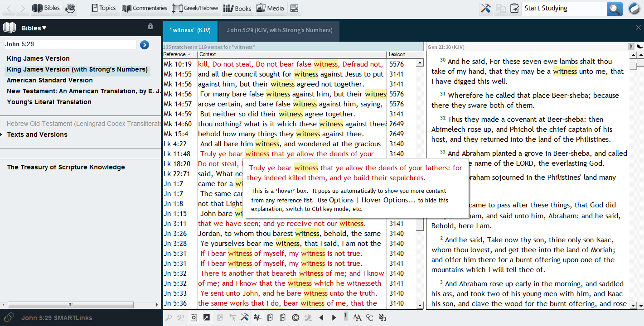The width and height of the screenshot is (644, 326).
Task: Click the blue magnifier search button
Action: coord(615,8)
